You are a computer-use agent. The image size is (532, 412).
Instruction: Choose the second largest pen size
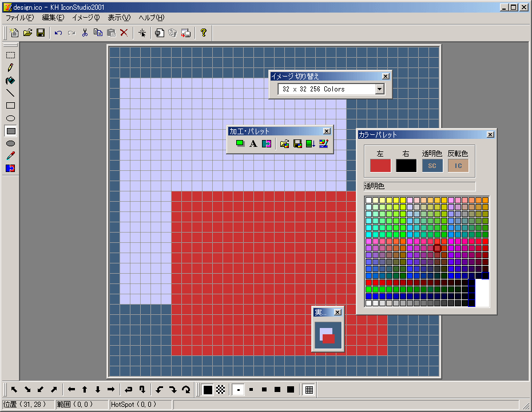point(277,390)
